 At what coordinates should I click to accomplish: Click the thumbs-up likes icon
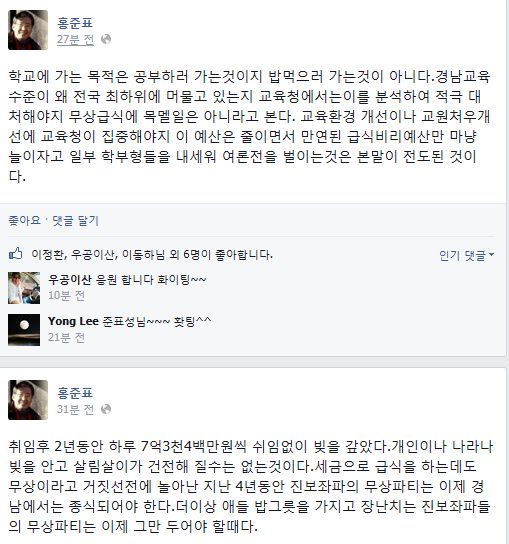click(x=16, y=254)
